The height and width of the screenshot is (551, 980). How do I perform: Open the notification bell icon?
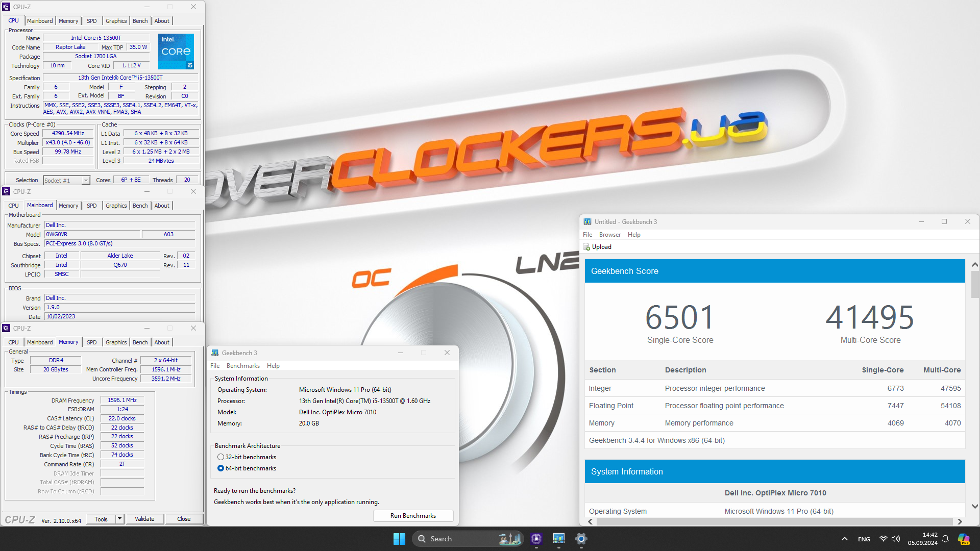click(x=945, y=539)
